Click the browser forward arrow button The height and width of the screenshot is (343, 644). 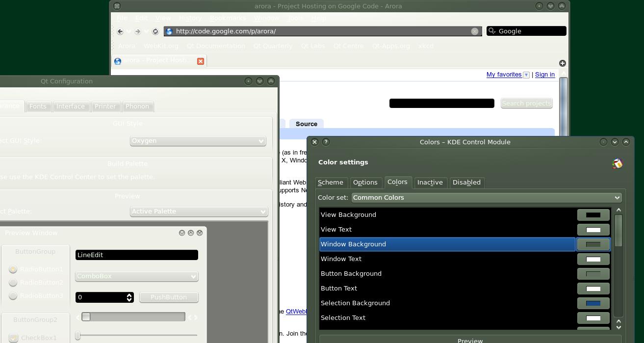138,31
